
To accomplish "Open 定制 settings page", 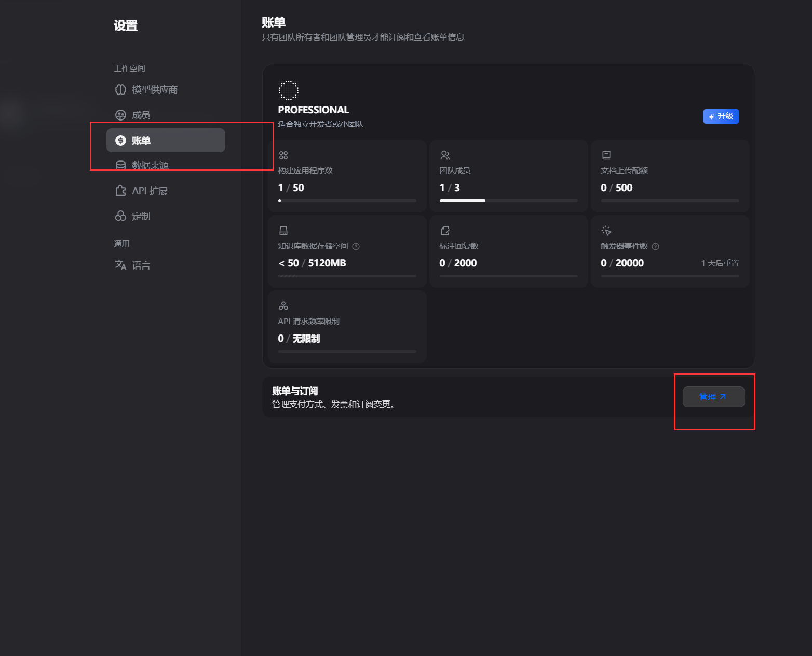I will click(x=166, y=216).
